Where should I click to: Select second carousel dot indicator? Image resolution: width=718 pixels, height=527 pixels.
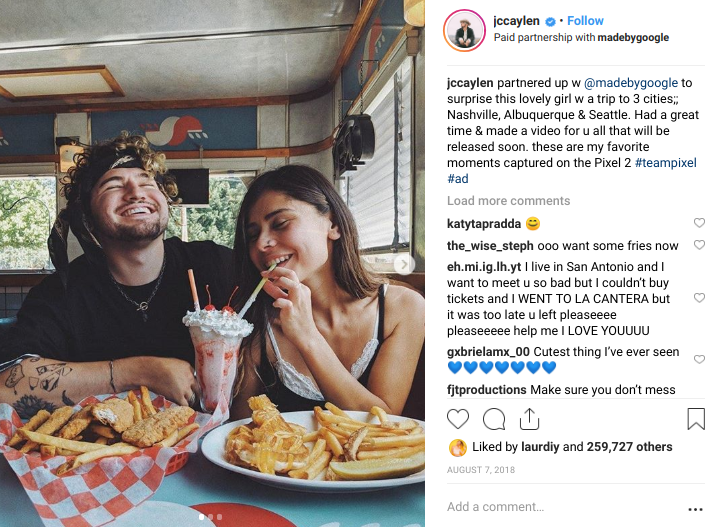[210, 517]
